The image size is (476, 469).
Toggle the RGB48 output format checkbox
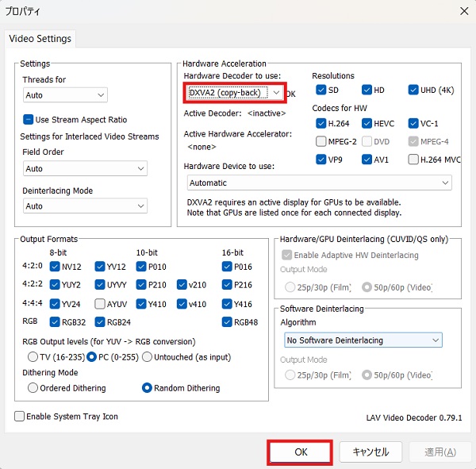click(x=228, y=322)
